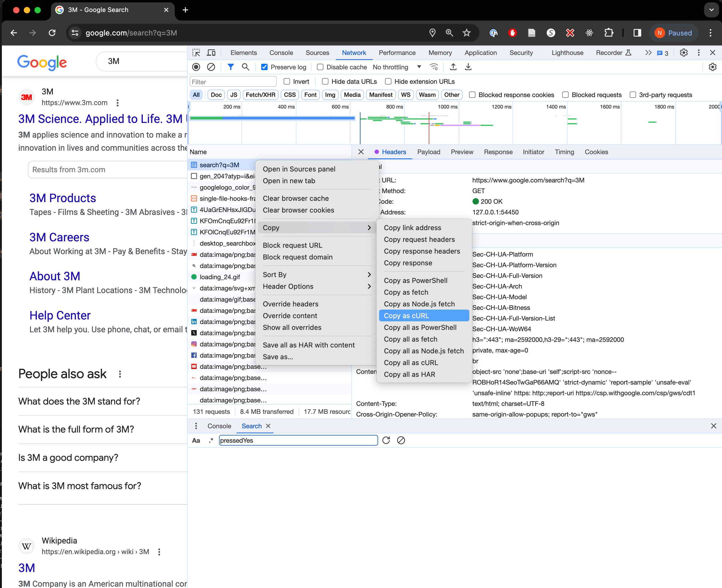Open network conditions wifi icon
722x588 pixels.
tap(434, 67)
